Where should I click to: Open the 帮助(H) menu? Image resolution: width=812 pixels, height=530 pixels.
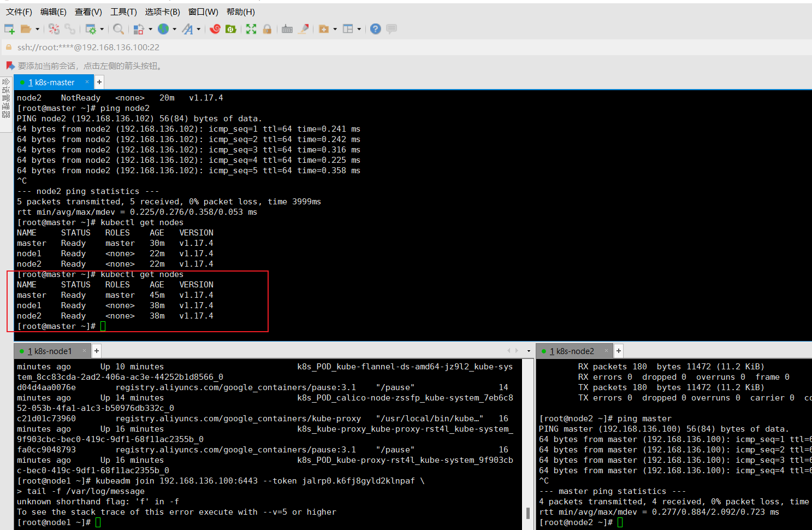(x=240, y=11)
